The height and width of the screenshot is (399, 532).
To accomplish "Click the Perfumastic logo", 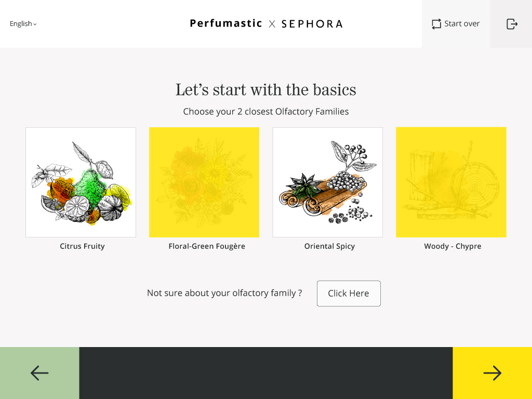I will (x=226, y=23).
